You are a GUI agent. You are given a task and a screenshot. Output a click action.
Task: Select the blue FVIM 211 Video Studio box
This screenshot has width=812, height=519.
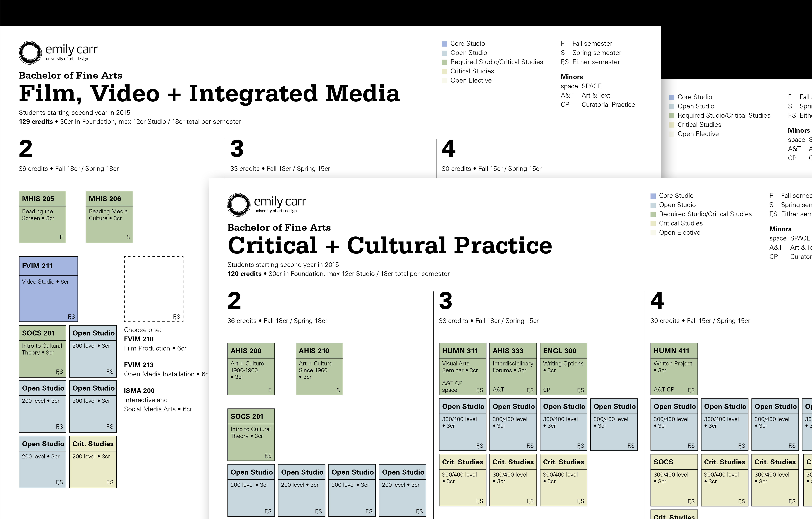(x=49, y=289)
